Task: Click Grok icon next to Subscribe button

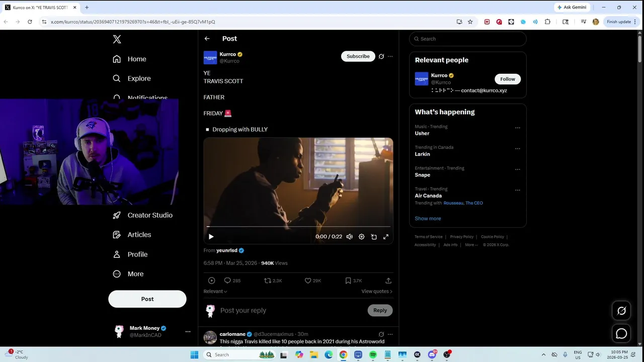Action: [x=381, y=56]
